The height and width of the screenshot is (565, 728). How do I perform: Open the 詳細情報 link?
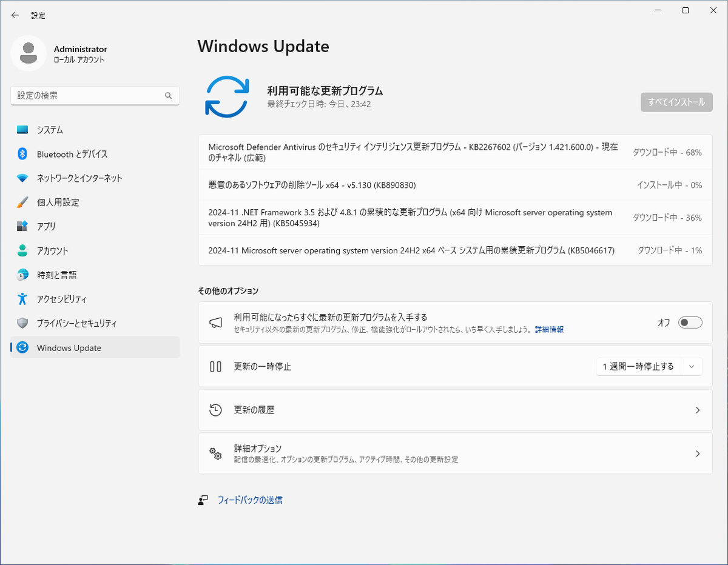pyautogui.click(x=549, y=330)
